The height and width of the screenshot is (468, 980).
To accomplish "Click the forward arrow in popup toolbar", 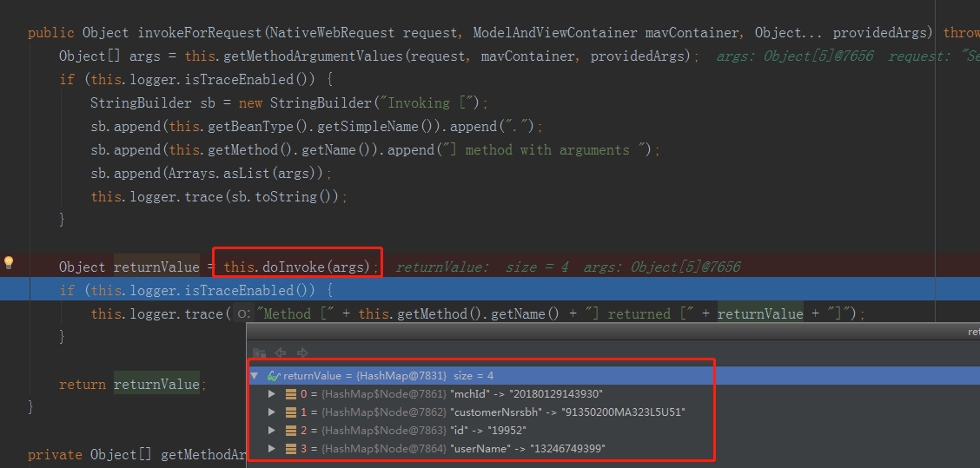I will (302, 353).
